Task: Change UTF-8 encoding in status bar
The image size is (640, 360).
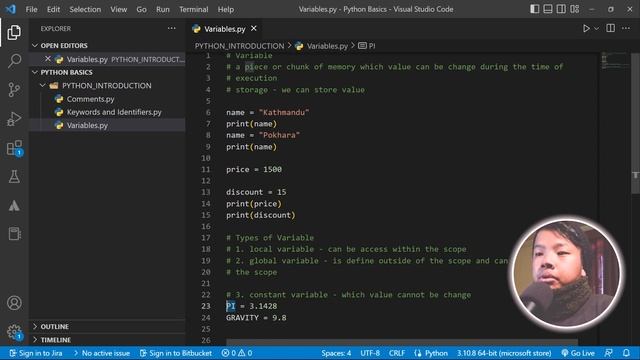Action: pos(370,353)
